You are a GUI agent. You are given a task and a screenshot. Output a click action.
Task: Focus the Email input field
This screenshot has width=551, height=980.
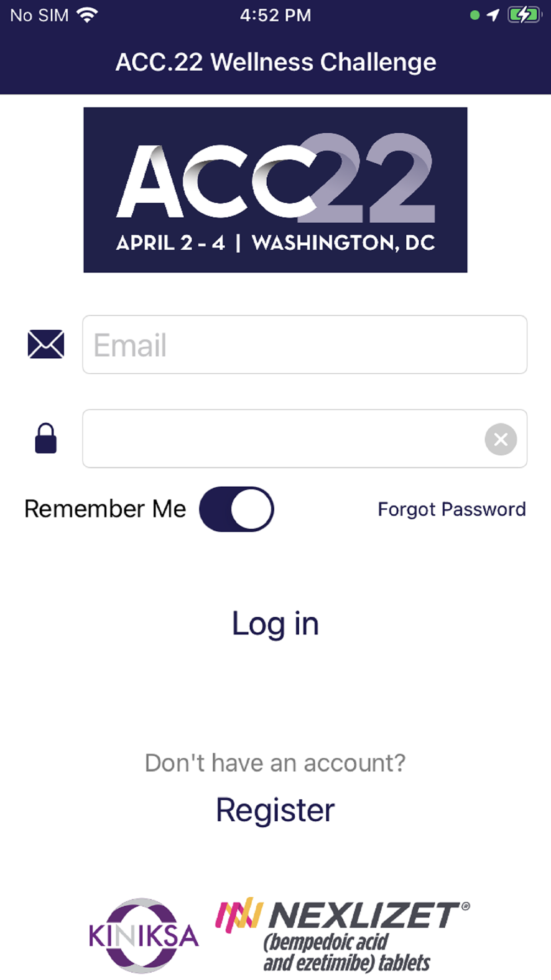(304, 344)
